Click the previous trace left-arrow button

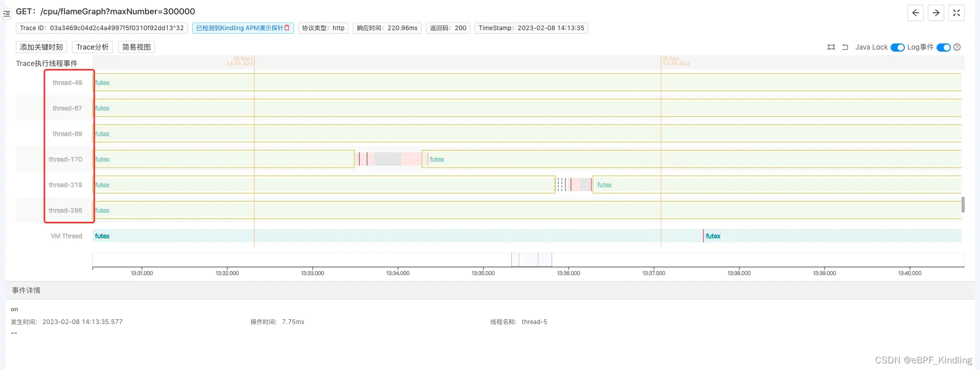coord(915,13)
